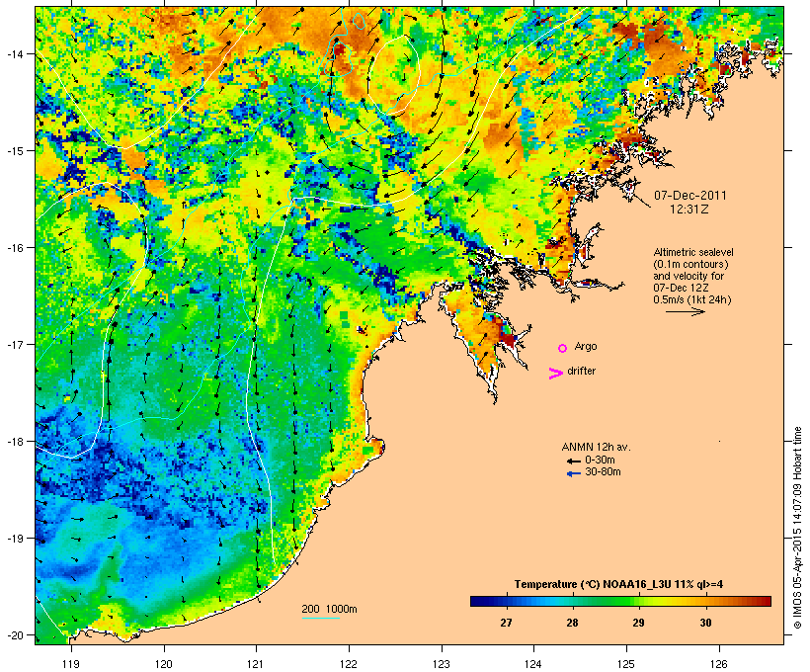
Task: Click the colorbar value 29
Action: [638, 623]
